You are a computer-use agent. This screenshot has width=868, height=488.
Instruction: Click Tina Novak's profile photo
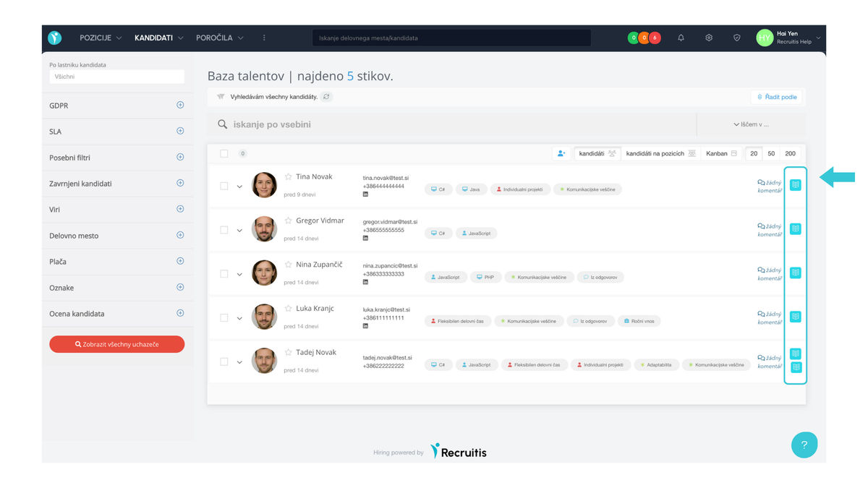(264, 185)
